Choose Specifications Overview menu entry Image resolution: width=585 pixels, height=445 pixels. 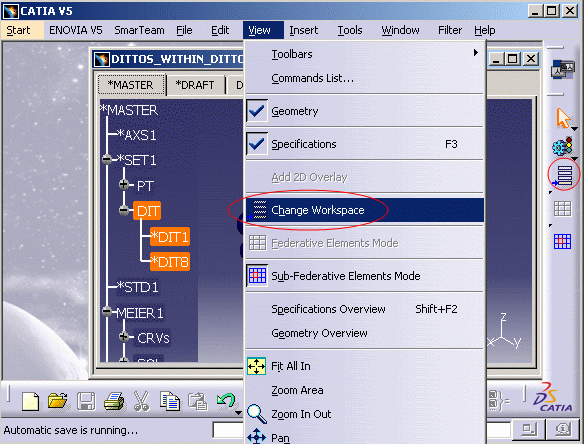click(365, 309)
